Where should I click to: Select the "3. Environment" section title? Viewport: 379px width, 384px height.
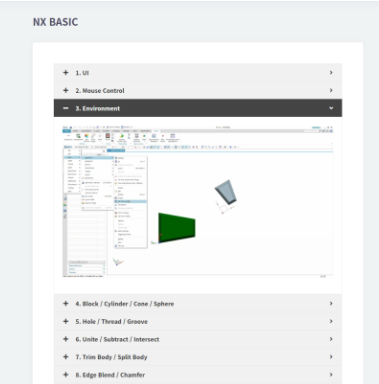pos(98,108)
